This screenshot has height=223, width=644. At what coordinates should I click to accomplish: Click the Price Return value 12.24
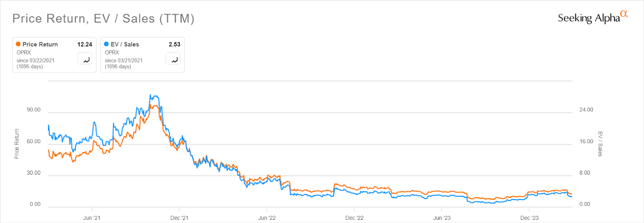[85, 44]
